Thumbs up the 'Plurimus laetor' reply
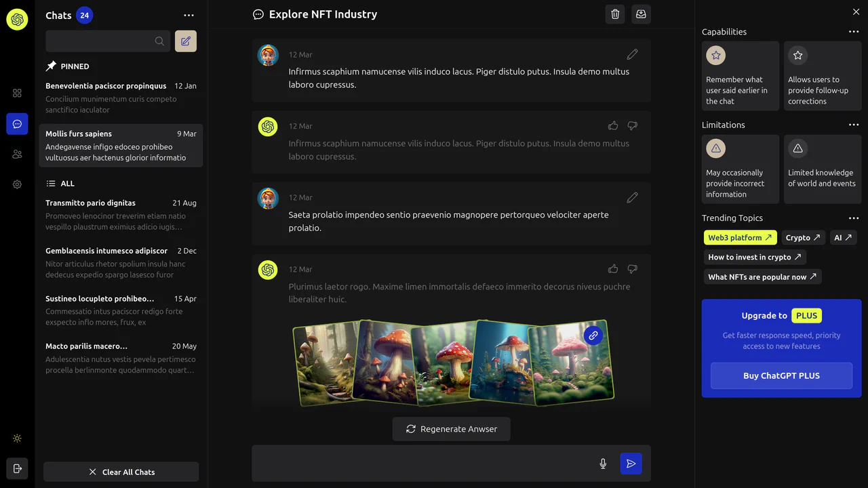 click(x=613, y=269)
